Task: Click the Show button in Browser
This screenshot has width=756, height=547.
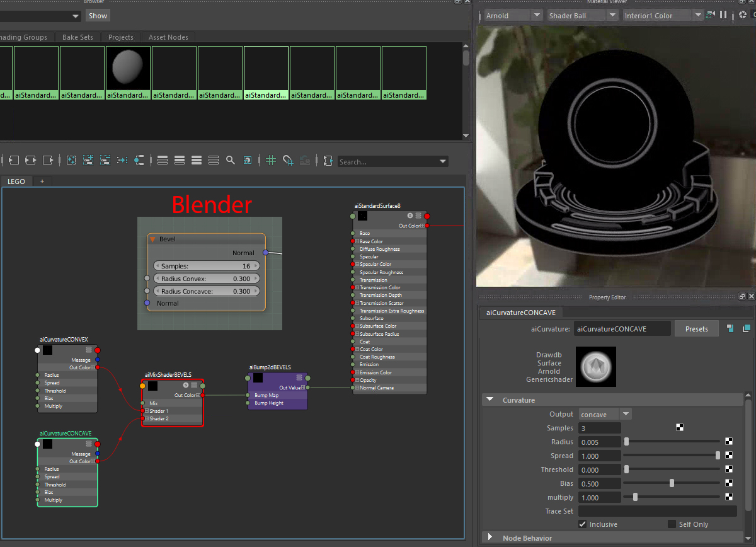Action: click(x=98, y=15)
